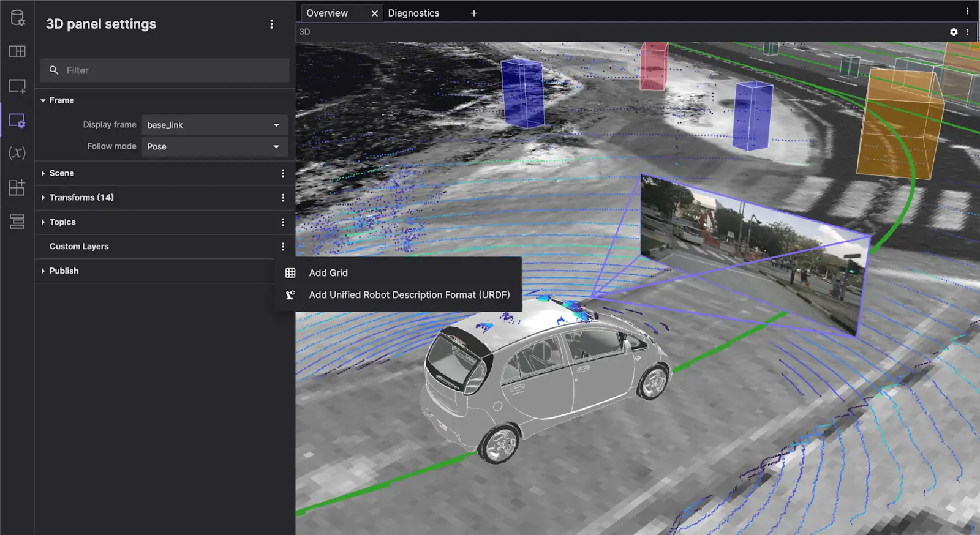Open the stacked list sidebar icon
Viewport: 980px width, 535px height.
click(17, 222)
